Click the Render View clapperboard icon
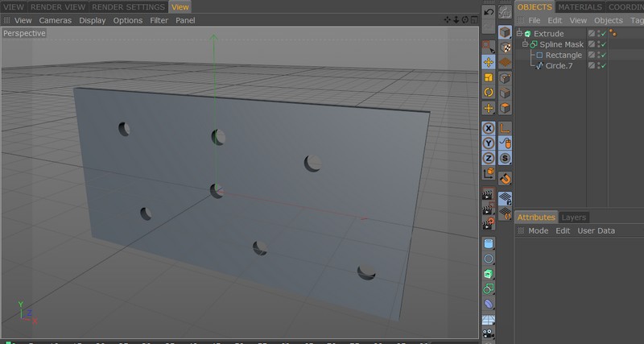The image size is (644, 344). point(489,194)
